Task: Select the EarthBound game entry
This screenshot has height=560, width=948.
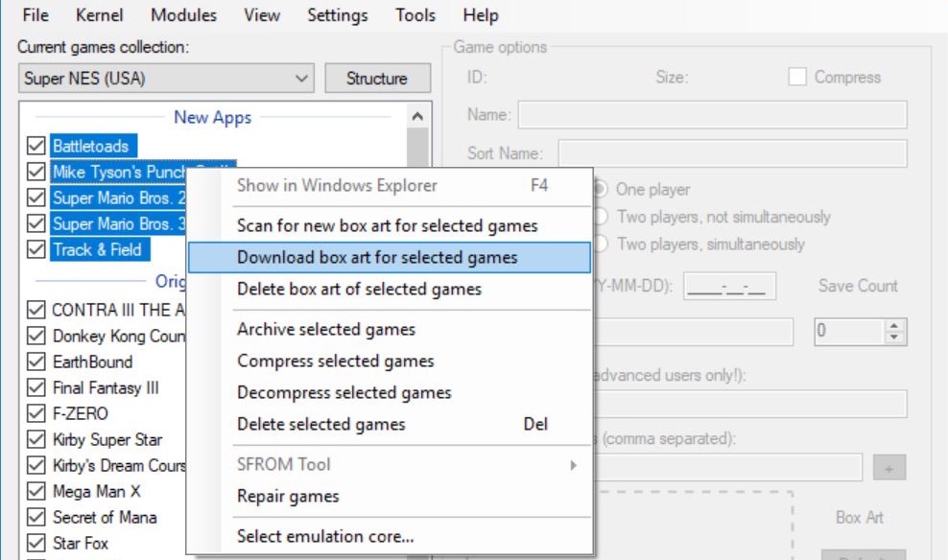Action: [92, 362]
